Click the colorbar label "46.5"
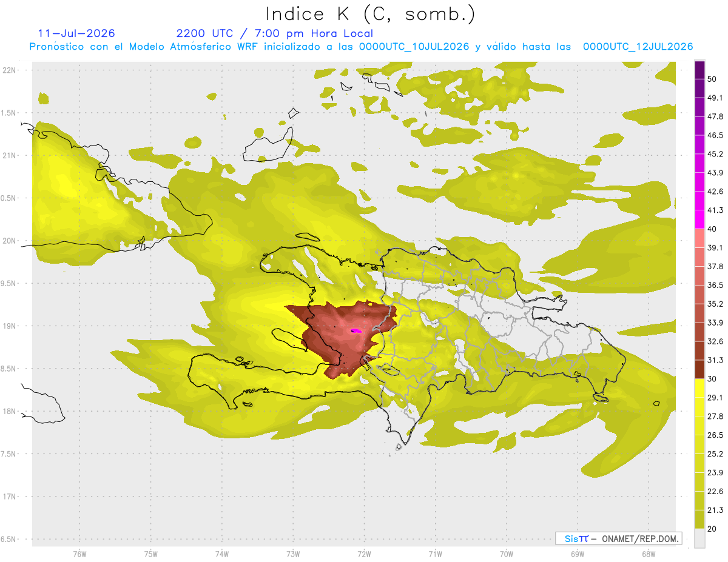Screen dimensions: 728x562 pos(715,135)
